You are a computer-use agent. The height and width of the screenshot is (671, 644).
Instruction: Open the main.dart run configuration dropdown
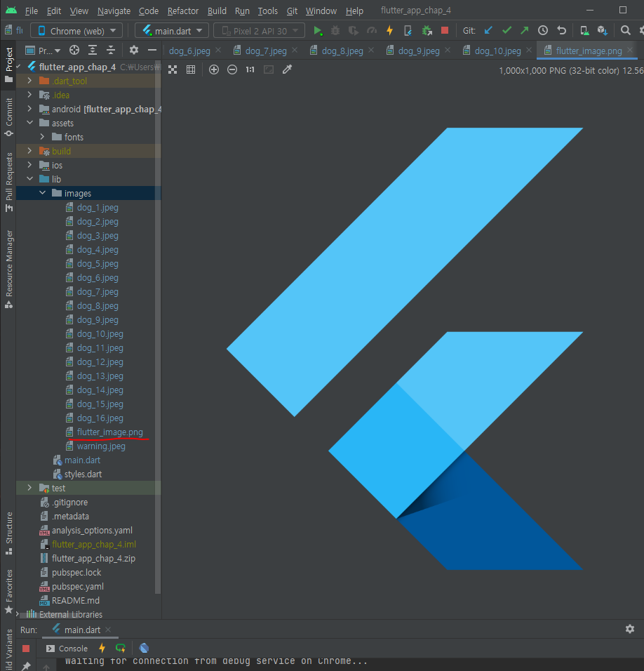click(x=172, y=31)
